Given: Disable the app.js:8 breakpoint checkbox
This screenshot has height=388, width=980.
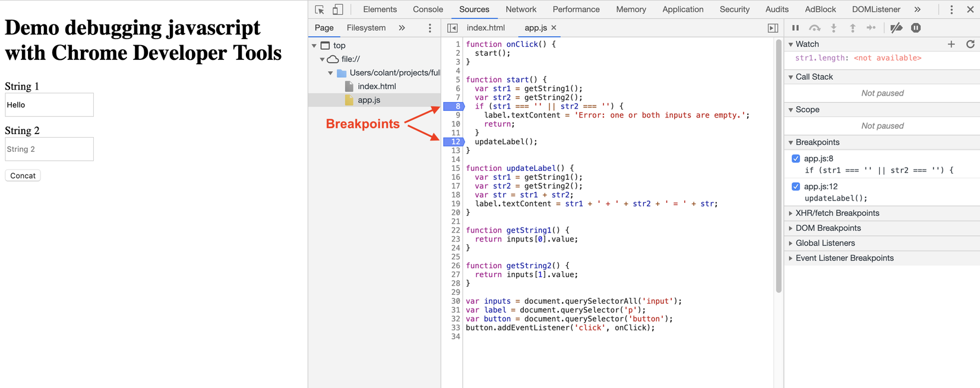Looking at the screenshot, I should (796, 158).
